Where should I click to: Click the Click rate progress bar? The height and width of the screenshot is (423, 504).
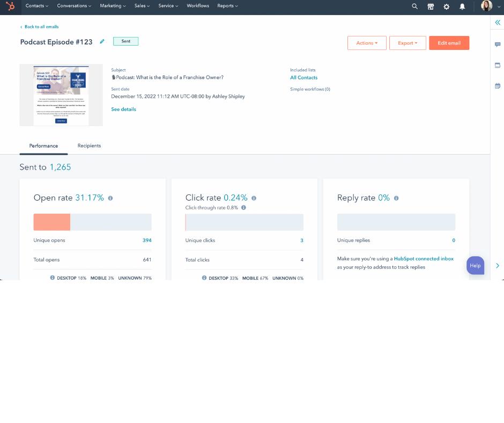click(244, 222)
